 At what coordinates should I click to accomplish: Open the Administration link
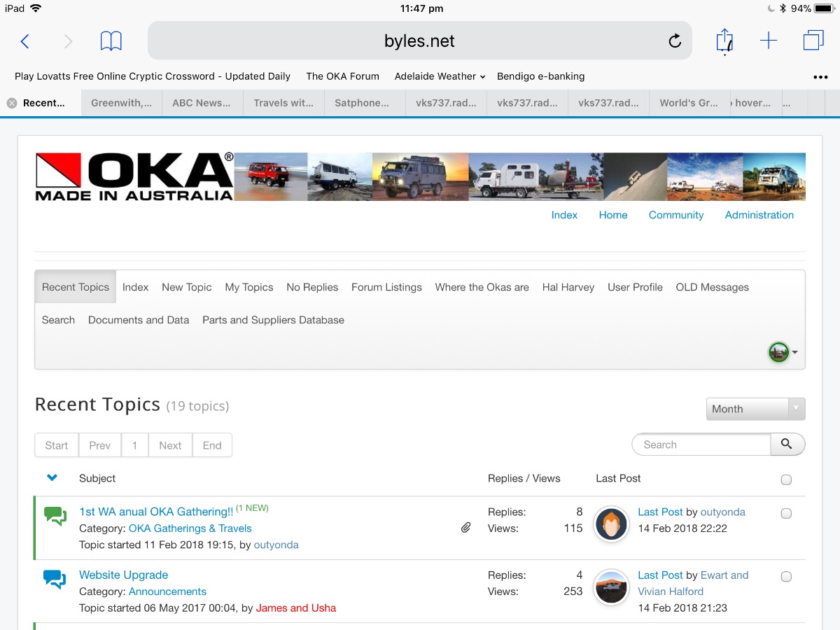(759, 215)
